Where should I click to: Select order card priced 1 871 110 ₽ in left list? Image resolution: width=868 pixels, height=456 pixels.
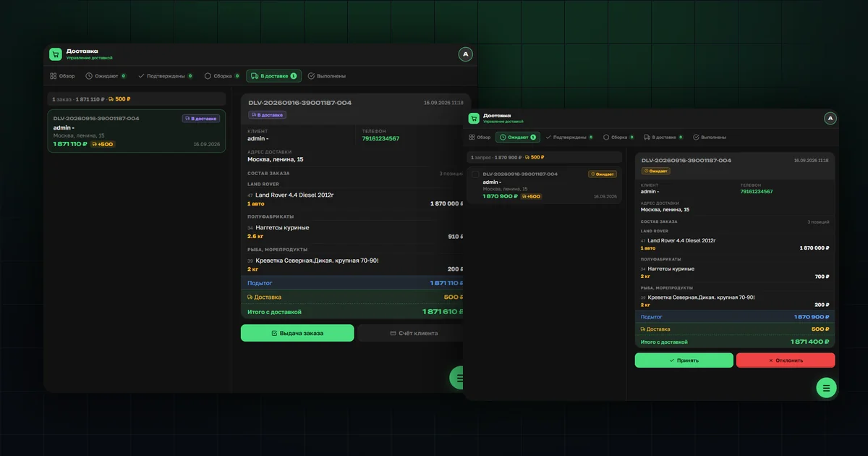click(137, 131)
